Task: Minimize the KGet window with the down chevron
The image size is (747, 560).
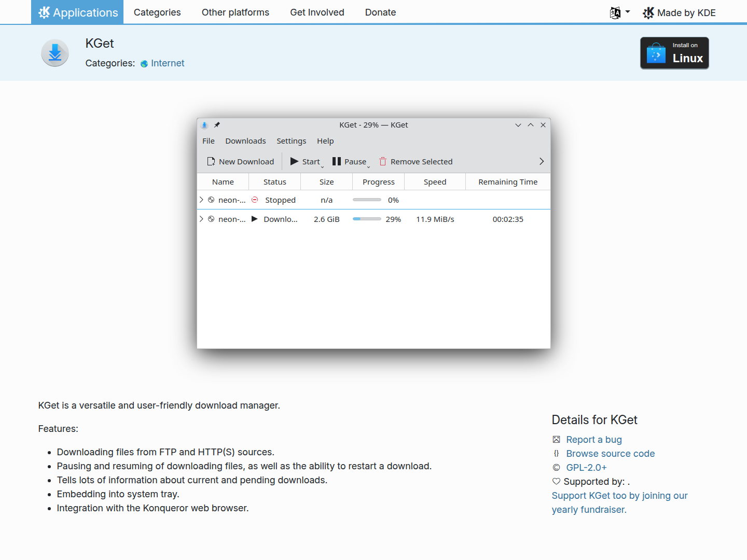Action: pyautogui.click(x=518, y=125)
